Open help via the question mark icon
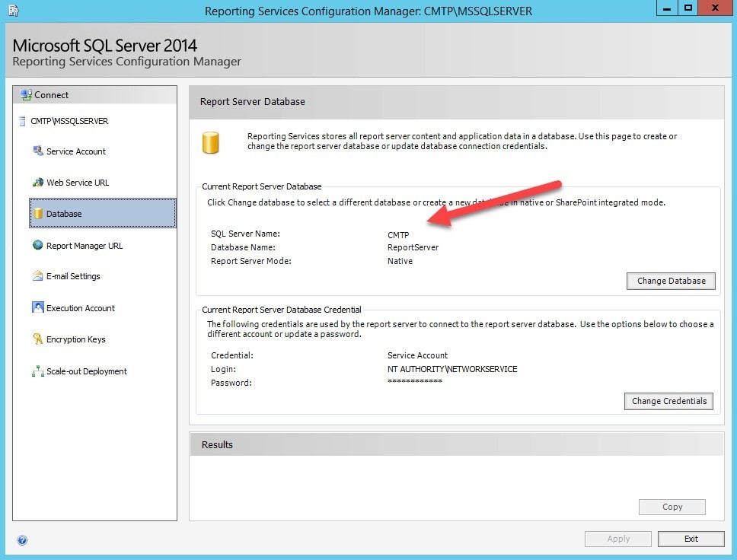The image size is (737, 560). [22, 539]
